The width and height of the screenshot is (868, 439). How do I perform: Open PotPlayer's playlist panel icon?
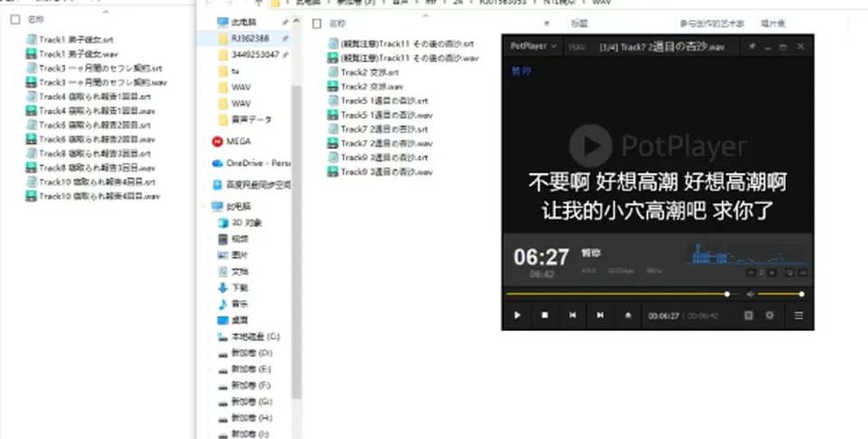tap(749, 315)
